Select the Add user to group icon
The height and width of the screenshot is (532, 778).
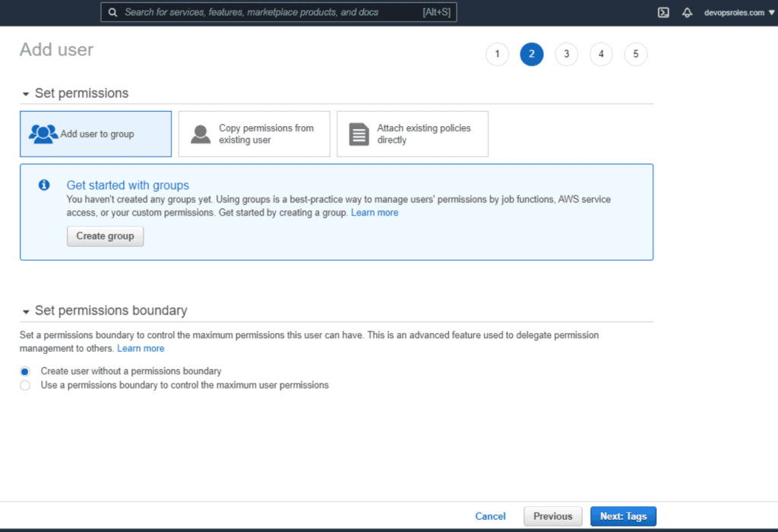click(x=43, y=132)
